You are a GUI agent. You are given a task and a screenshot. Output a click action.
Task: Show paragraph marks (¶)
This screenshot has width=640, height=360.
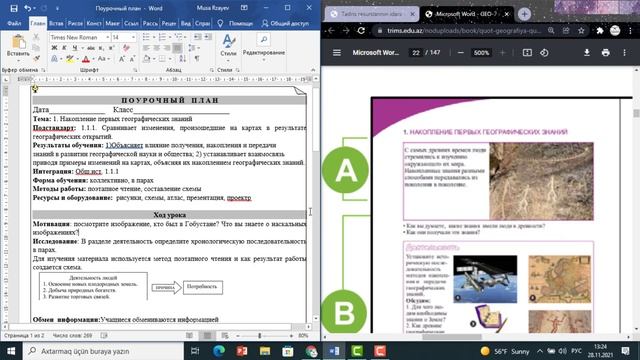(197, 59)
